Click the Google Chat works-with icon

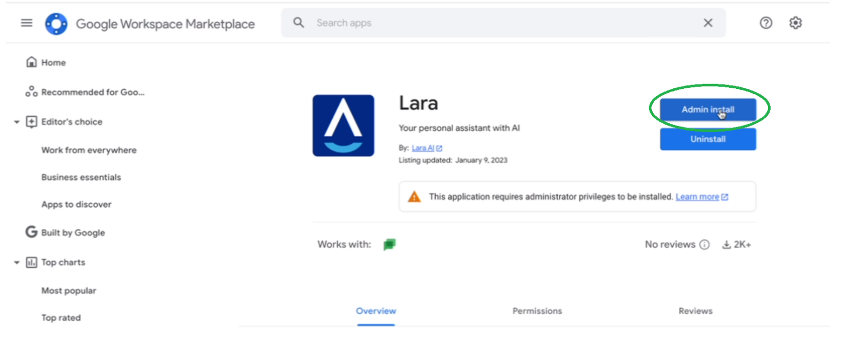click(389, 244)
